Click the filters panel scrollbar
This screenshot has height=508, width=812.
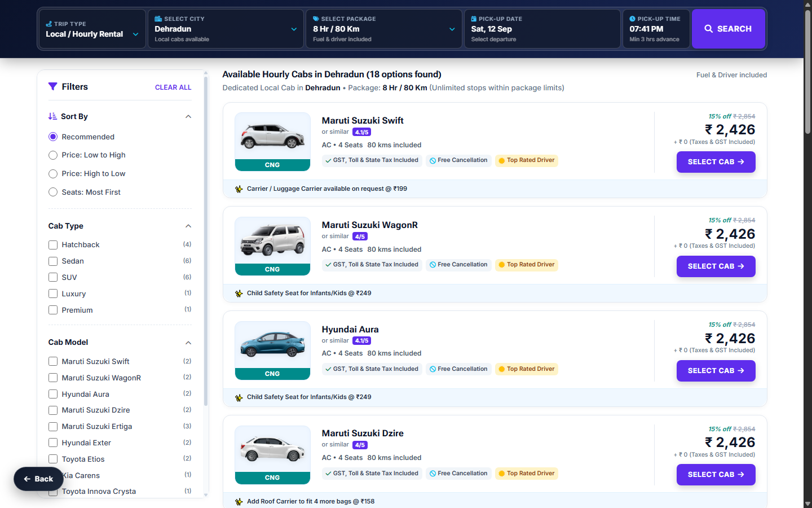pos(206,241)
